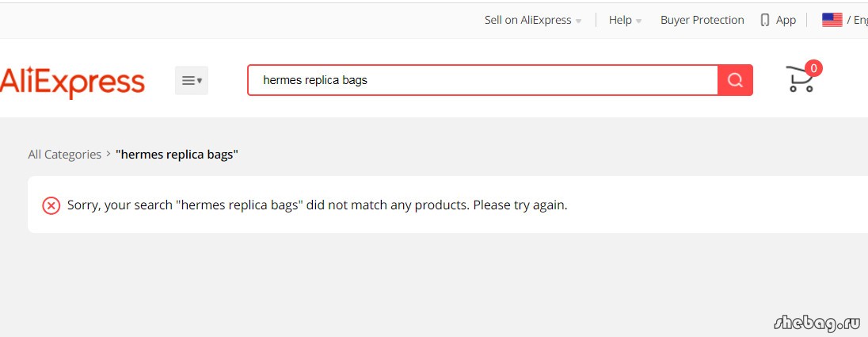
Task: Click the red error X icon
Action: [x=51, y=205]
